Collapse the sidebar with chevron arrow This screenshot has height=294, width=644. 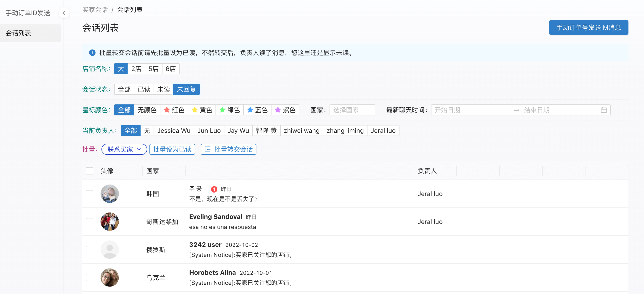[x=64, y=13]
